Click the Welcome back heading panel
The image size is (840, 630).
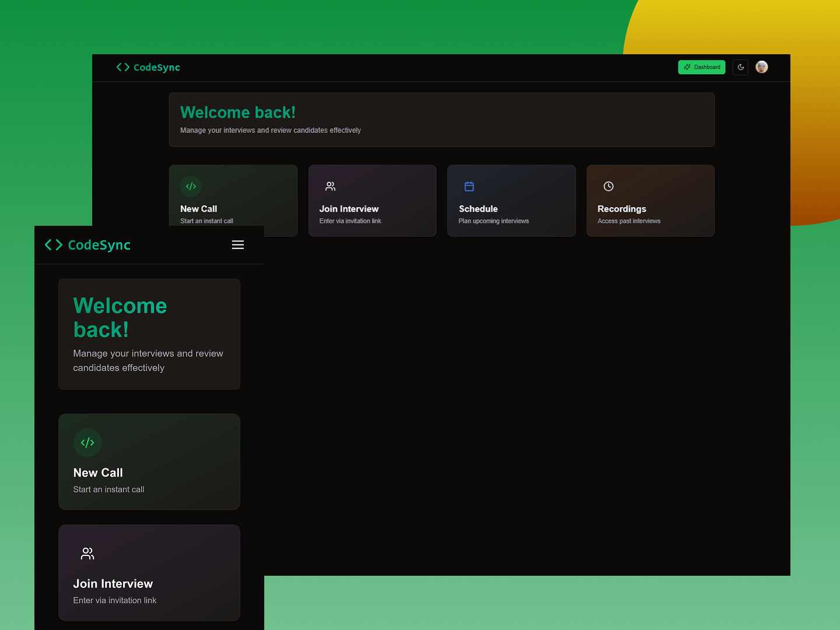[x=442, y=119]
